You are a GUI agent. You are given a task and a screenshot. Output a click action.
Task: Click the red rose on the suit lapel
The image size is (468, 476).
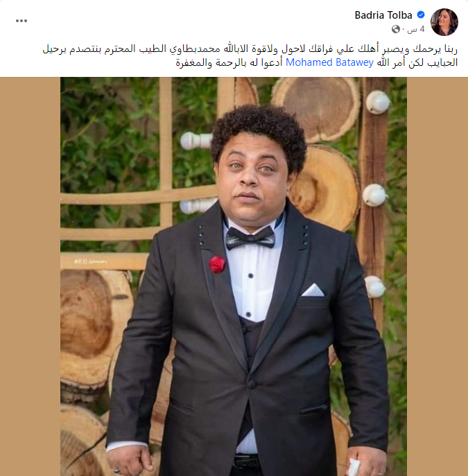coord(217,264)
